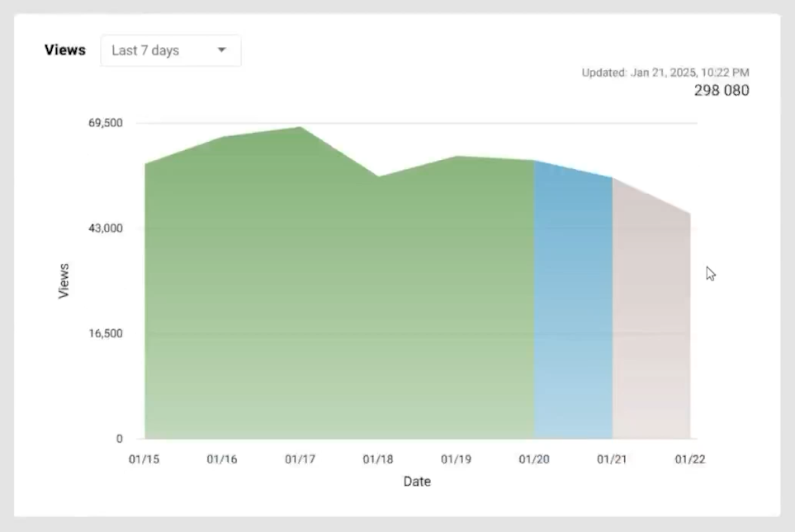Click the Date axis title

click(417, 482)
